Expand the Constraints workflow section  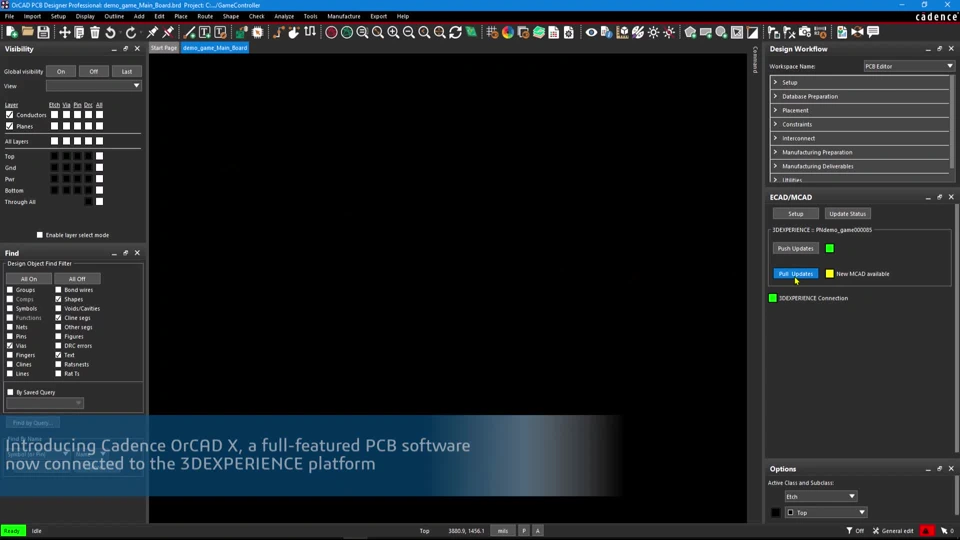point(860,124)
